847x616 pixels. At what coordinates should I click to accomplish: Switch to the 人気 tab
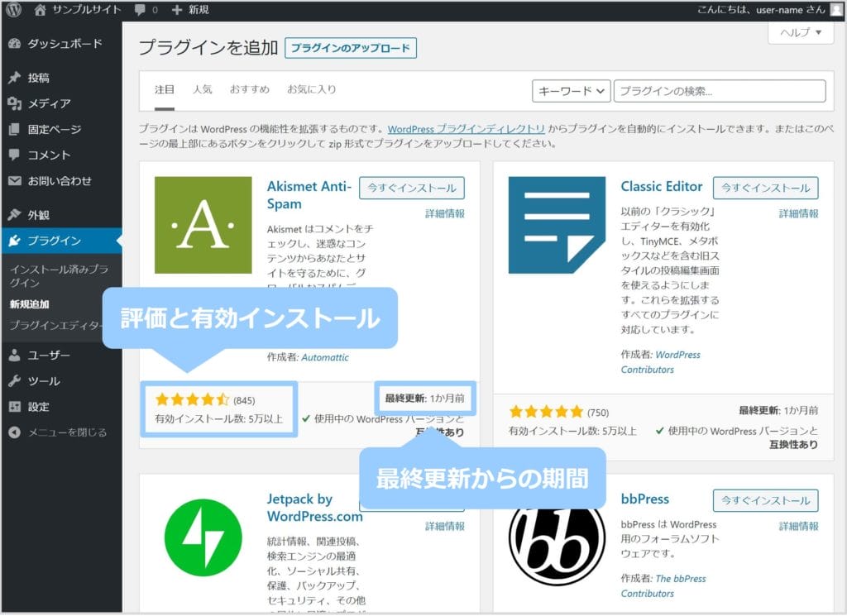coord(203,89)
